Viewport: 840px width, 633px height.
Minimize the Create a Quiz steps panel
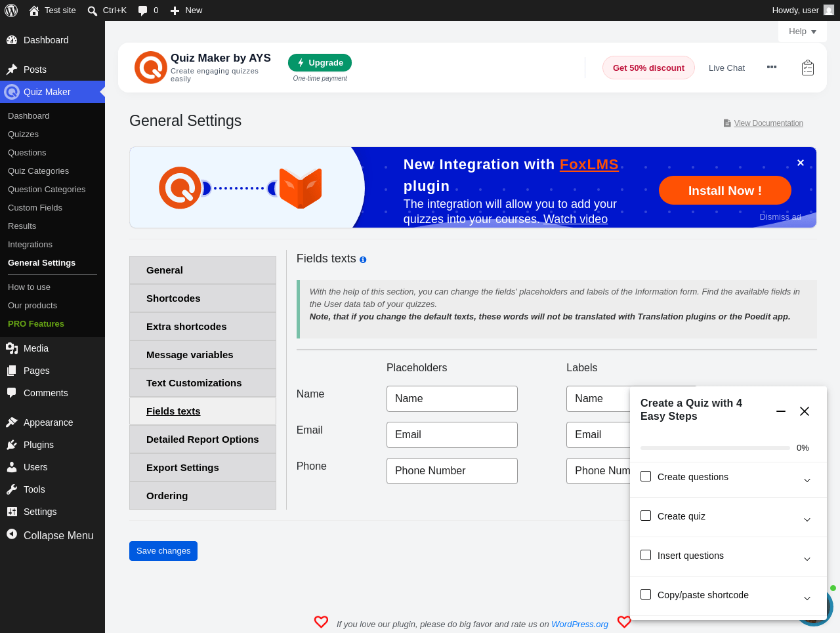pyautogui.click(x=781, y=411)
